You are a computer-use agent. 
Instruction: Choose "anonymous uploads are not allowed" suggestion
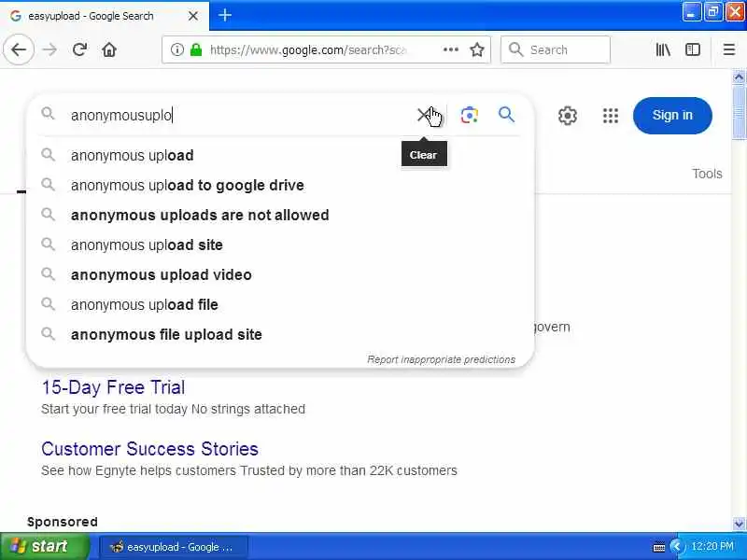pyautogui.click(x=280, y=216)
